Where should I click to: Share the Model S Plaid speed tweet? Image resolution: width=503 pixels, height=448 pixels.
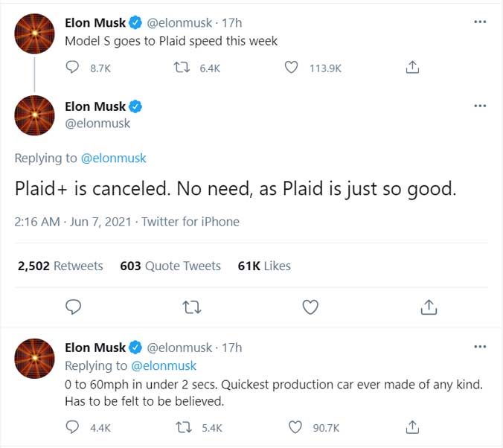pos(412,68)
